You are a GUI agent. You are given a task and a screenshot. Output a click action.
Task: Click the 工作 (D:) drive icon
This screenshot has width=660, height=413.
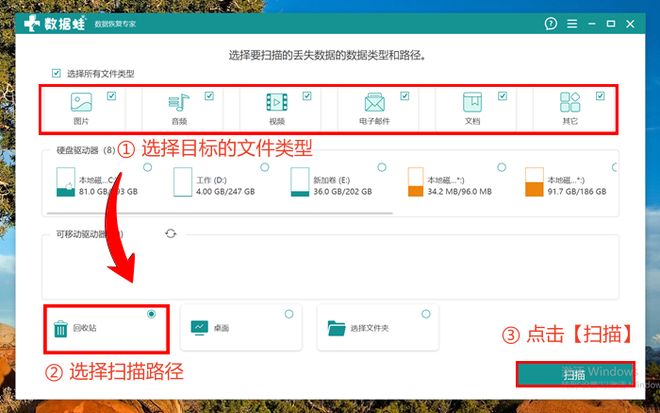(x=183, y=182)
